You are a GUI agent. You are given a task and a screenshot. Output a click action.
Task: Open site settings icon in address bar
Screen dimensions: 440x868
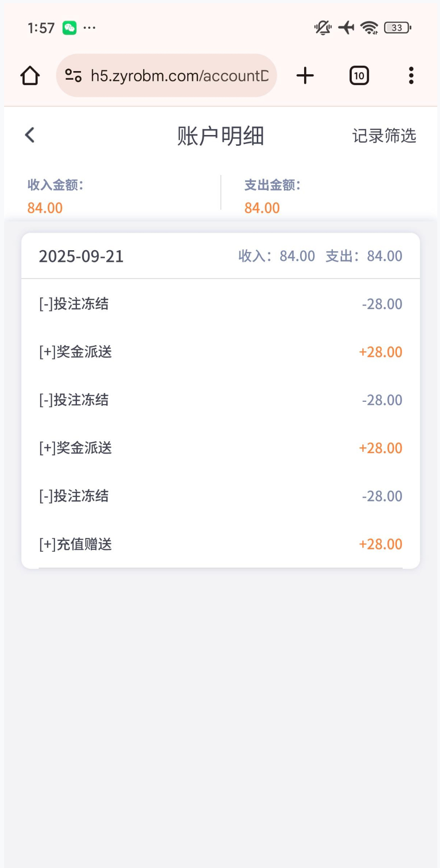[x=73, y=76]
